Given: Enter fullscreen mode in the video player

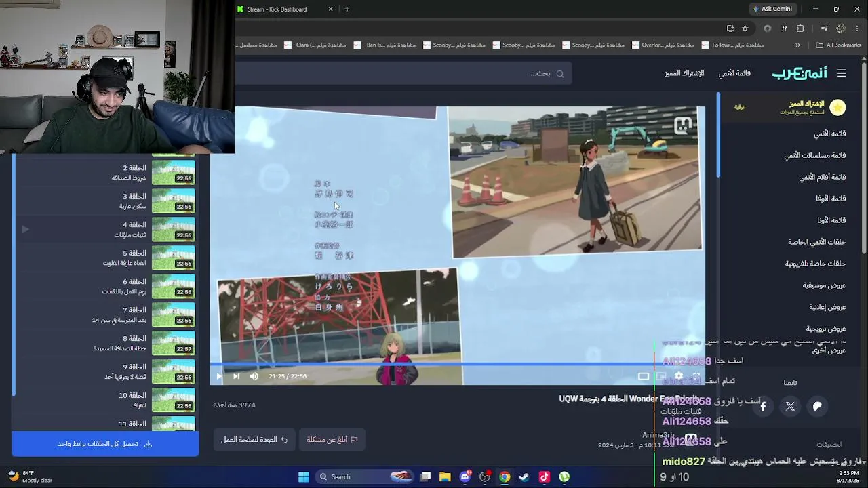Looking at the screenshot, I should coord(696,376).
